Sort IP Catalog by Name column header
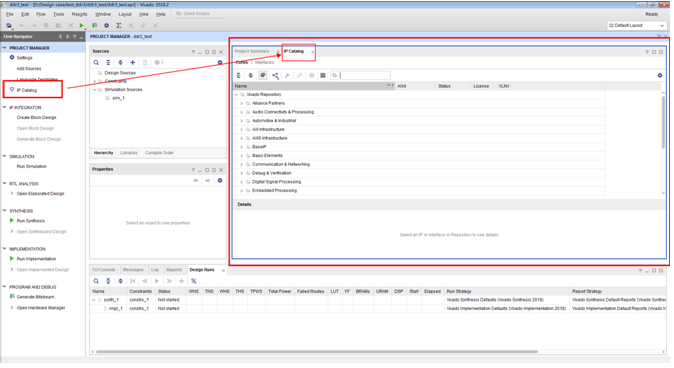 pos(314,86)
